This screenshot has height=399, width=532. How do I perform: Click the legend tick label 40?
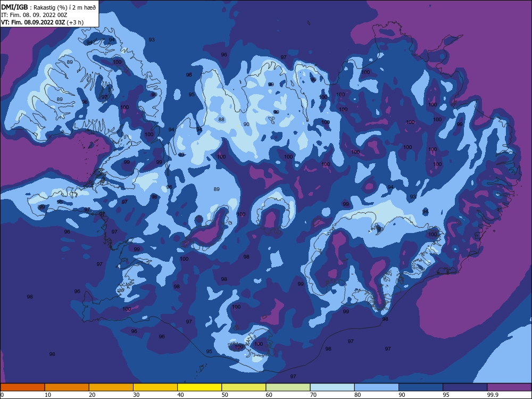coord(181,395)
